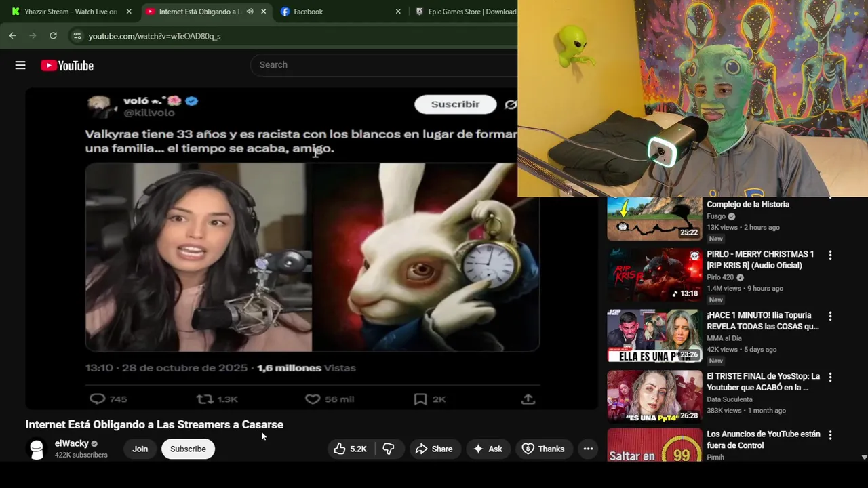Open the MMA al Día channel name
Viewport: 868px width, 488px height.
tap(724, 338)
